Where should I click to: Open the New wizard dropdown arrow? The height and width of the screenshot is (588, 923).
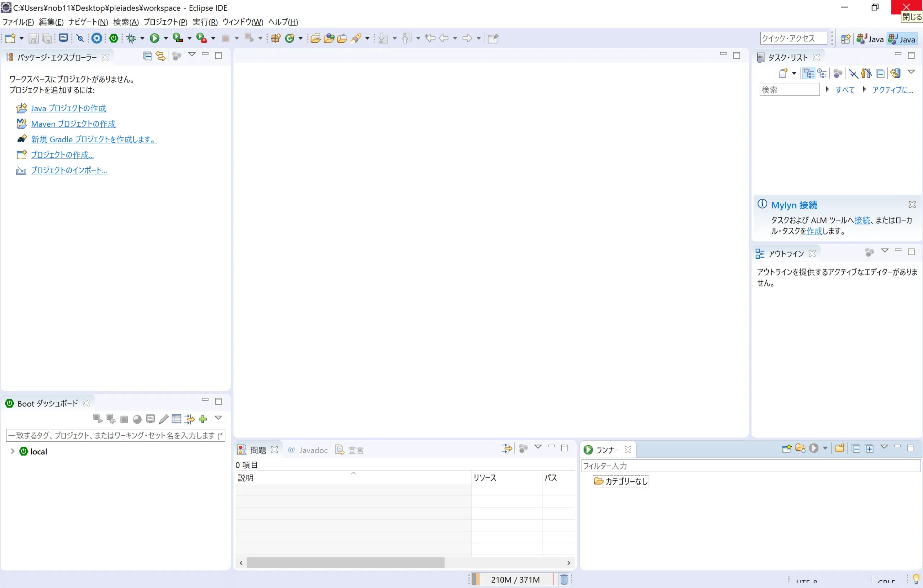[x=22, y=38]
